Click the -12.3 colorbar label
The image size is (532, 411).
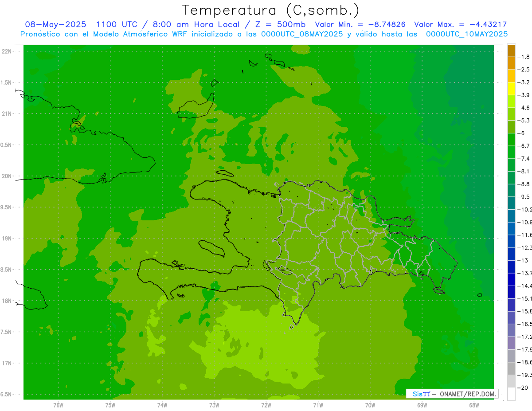pyautogui.click(x=524, y=247)
